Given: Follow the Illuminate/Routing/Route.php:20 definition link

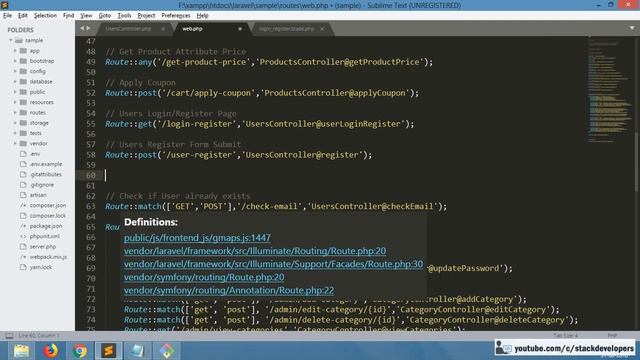Looking at the screenshot, I should [255, 251].
